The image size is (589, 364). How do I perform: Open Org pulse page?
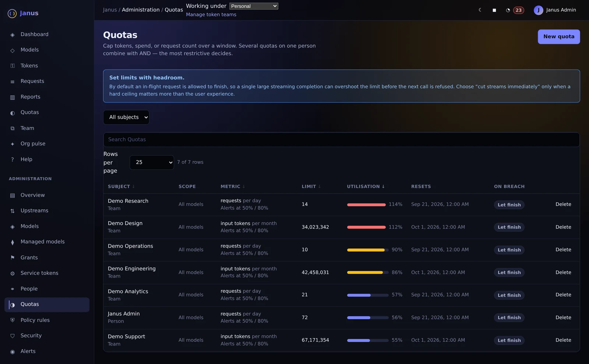point(47,143)
